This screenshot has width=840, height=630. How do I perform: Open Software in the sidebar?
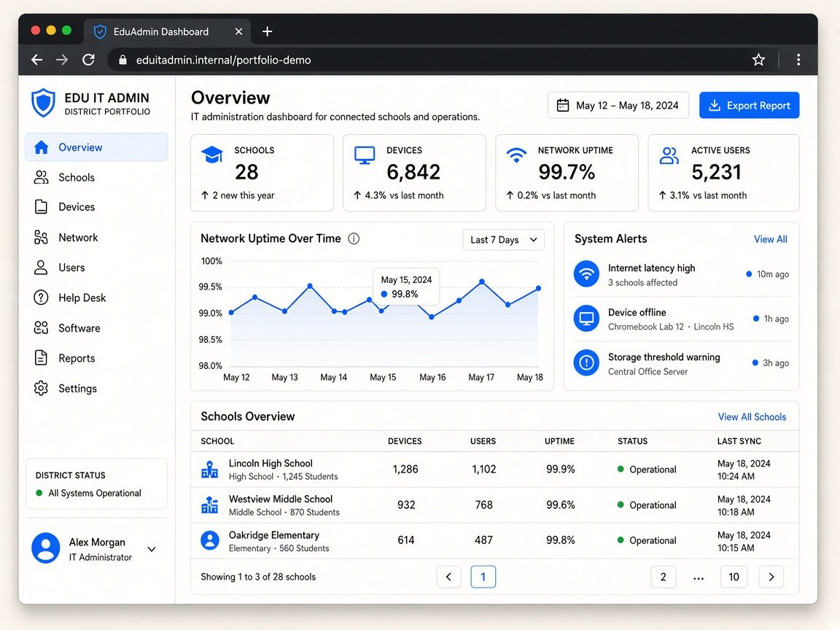coord(96,328)
